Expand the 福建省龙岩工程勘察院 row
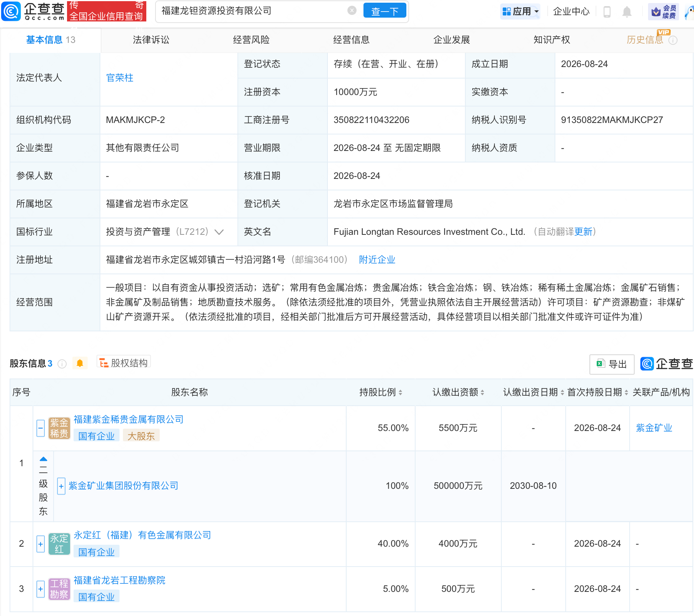694x616 pixels. 41,589
